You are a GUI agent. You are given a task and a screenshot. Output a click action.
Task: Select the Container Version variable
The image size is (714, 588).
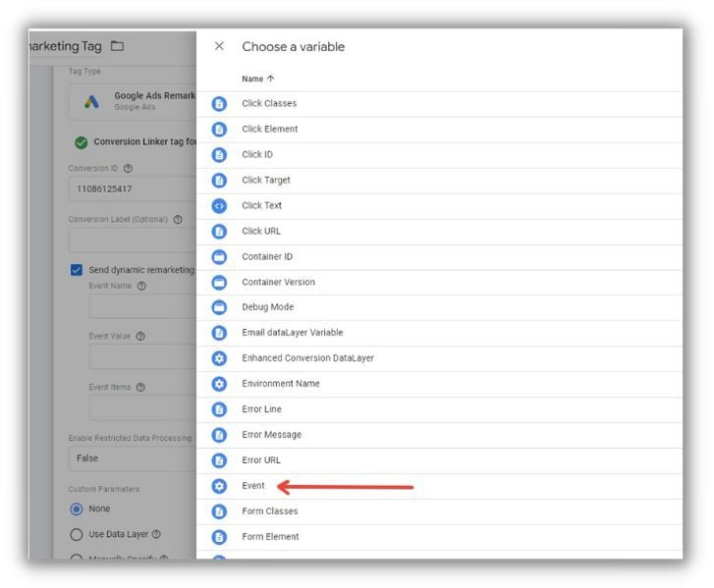point(439,282)
